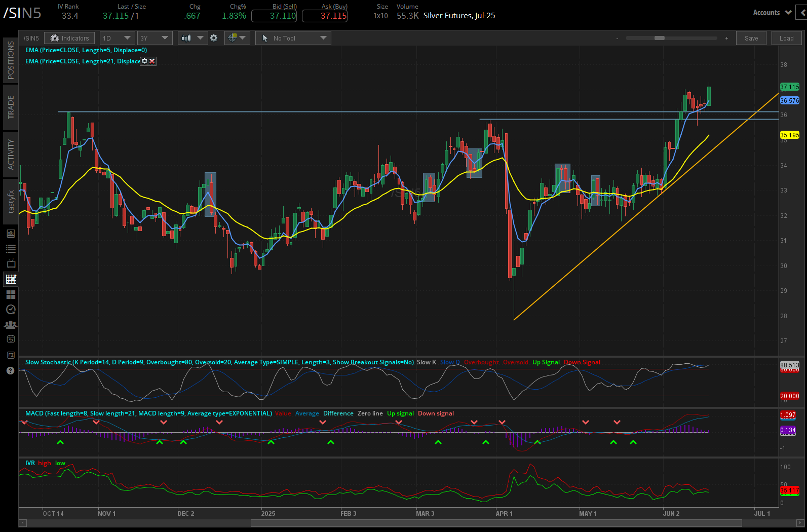Open the crosshair style dropdown

point(237,38)
